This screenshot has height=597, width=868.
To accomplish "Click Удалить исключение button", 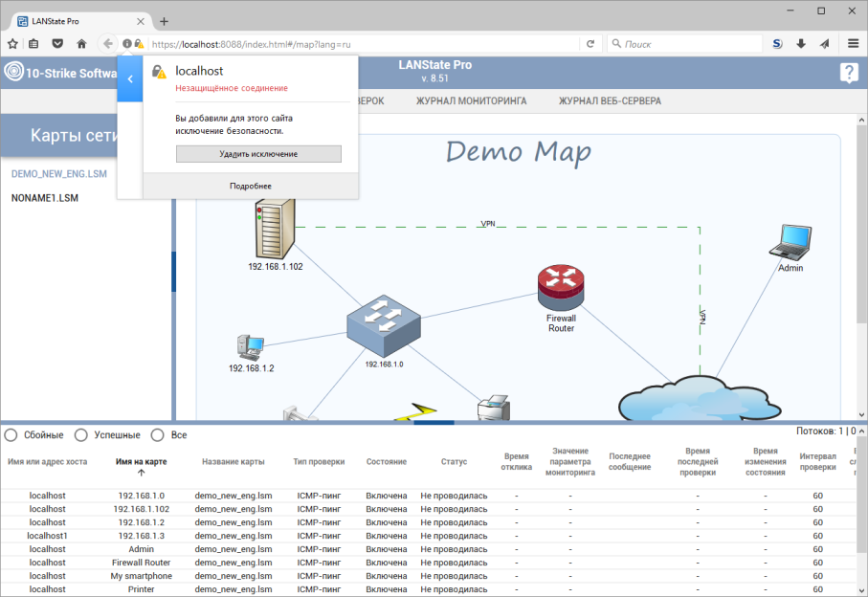I will 258,154.
